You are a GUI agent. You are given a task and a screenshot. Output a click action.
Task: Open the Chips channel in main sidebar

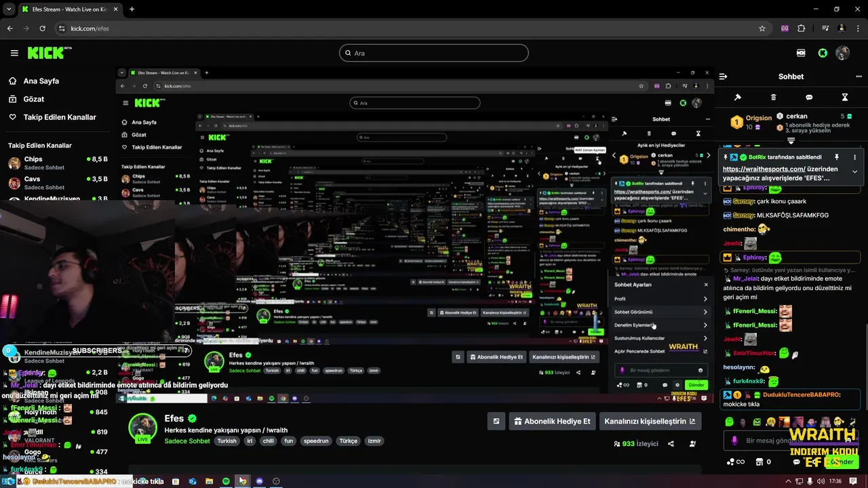[57, 163]
